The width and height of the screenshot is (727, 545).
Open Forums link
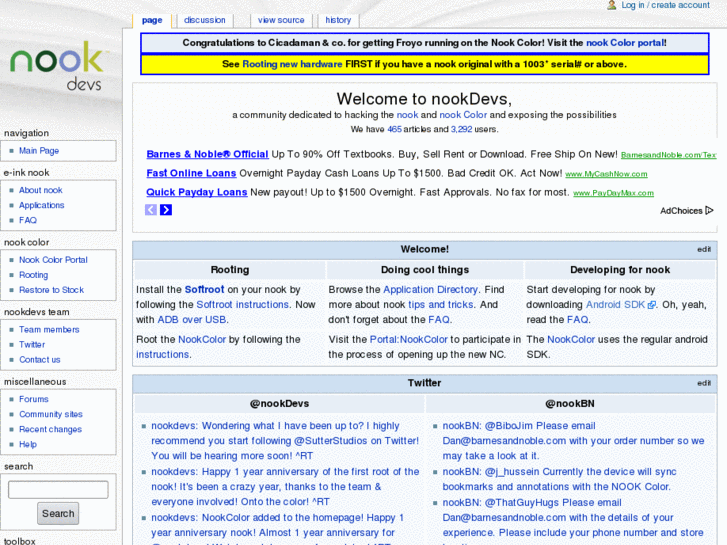tap(34, 399)
